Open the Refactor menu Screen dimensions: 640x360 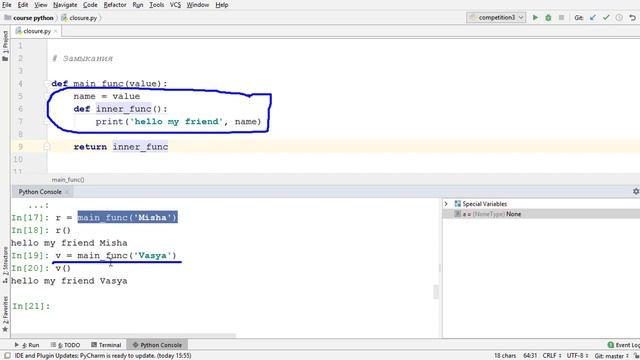click(x=115, y=5)
